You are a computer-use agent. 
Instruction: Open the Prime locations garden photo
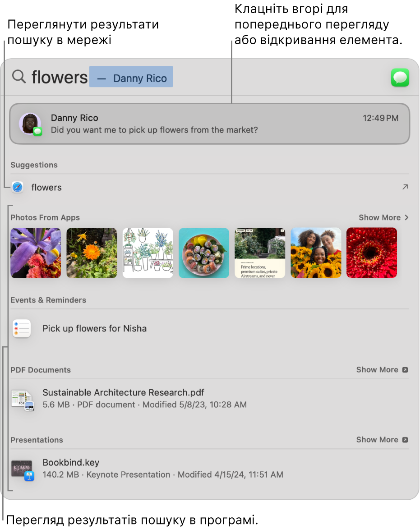pos(260,253)
